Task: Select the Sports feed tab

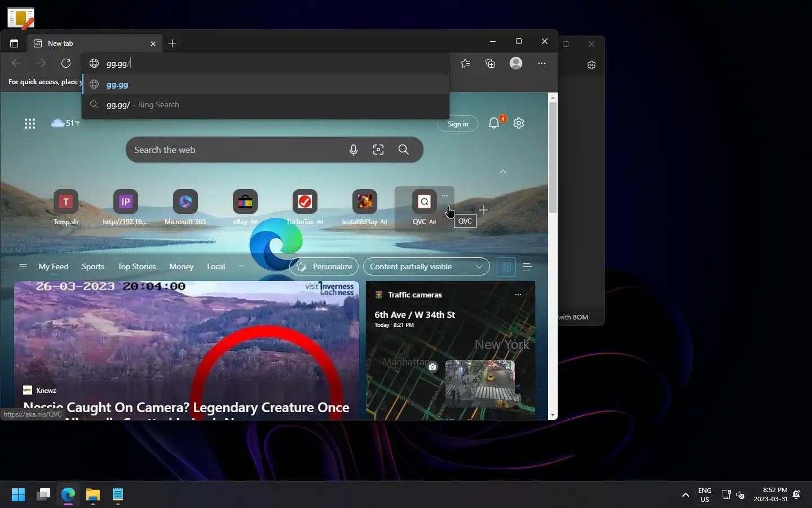Action: [93, 266]
